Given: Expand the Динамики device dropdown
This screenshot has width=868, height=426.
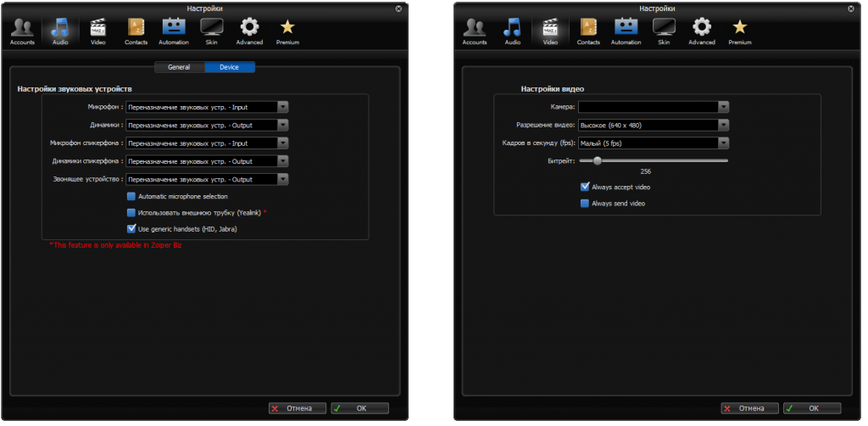Looking at the screenshot, I should (283, 126).
